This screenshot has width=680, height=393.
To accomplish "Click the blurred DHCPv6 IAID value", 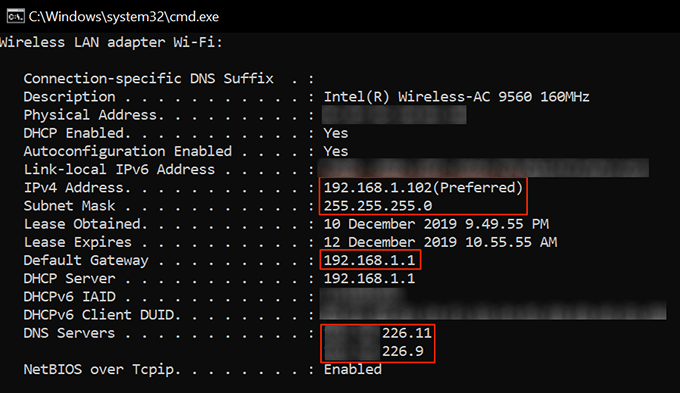I will (x=363, y=295).
